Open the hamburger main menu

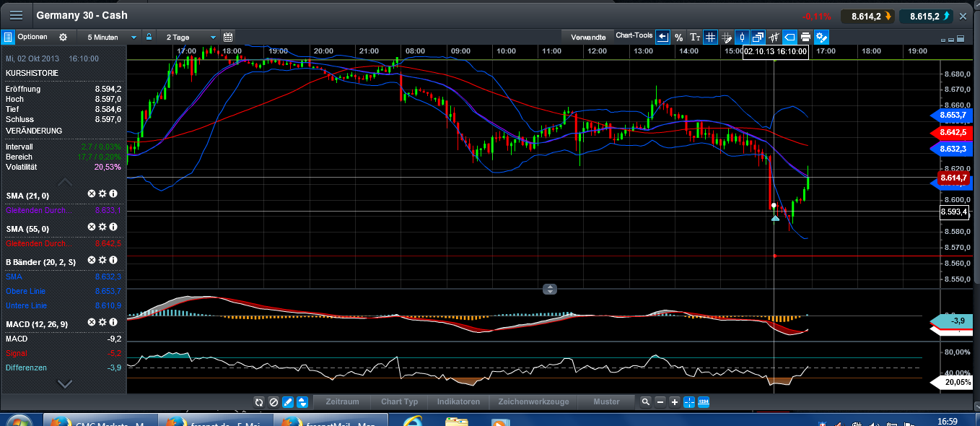15,15
